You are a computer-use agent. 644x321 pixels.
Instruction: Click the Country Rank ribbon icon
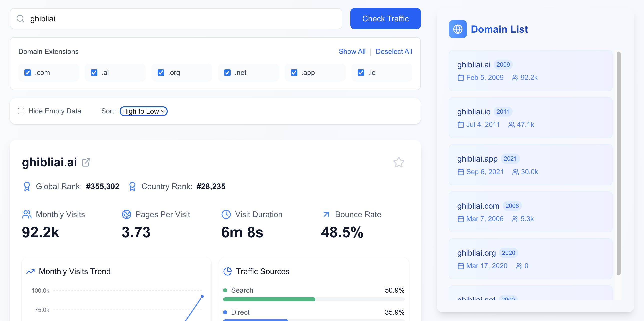point(132,186)
